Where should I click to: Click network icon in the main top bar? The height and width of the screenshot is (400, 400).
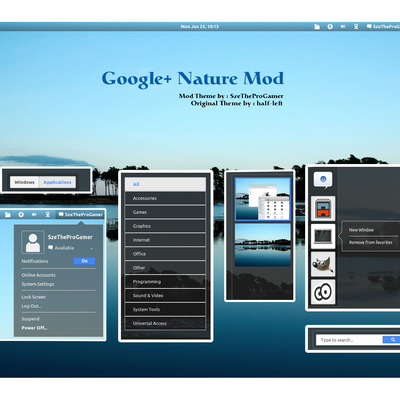pyautogui.click(x=356, y=27)
